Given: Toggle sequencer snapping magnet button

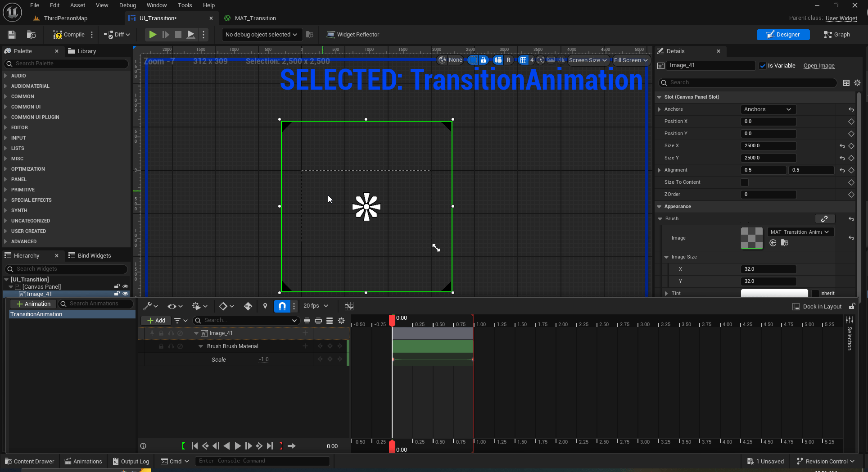Looking at the screenshot, I should 282,306.
